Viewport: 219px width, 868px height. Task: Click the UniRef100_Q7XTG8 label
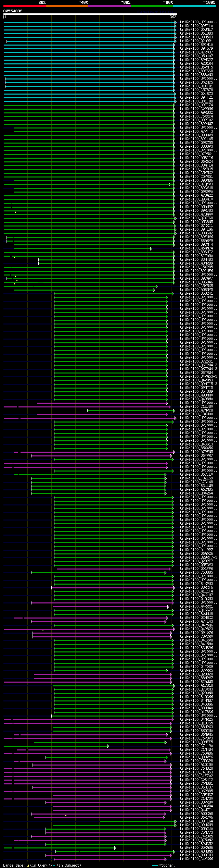click(196, 218)
